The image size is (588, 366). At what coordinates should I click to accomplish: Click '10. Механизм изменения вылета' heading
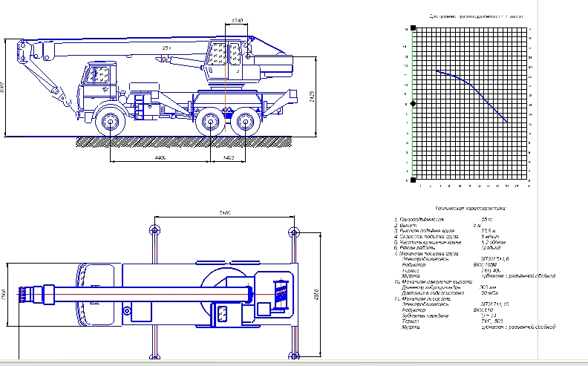tap(434, 281)
